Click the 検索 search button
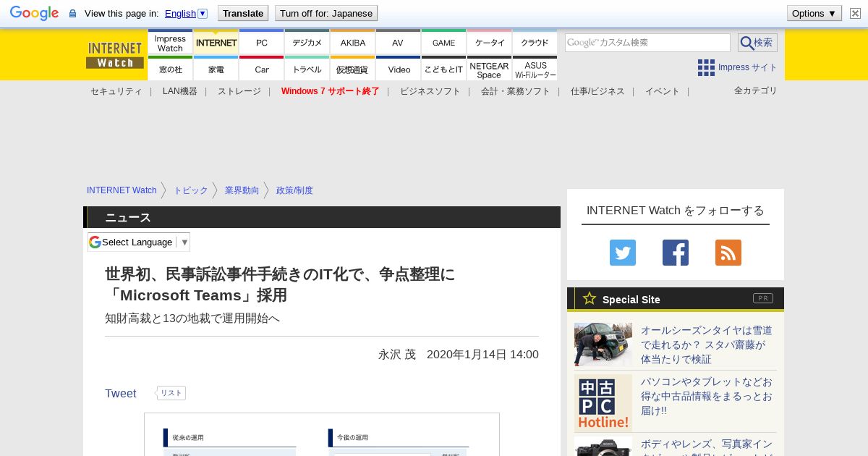Image resolution: width=868 pixels, height=456 pixels. (757, 43)
